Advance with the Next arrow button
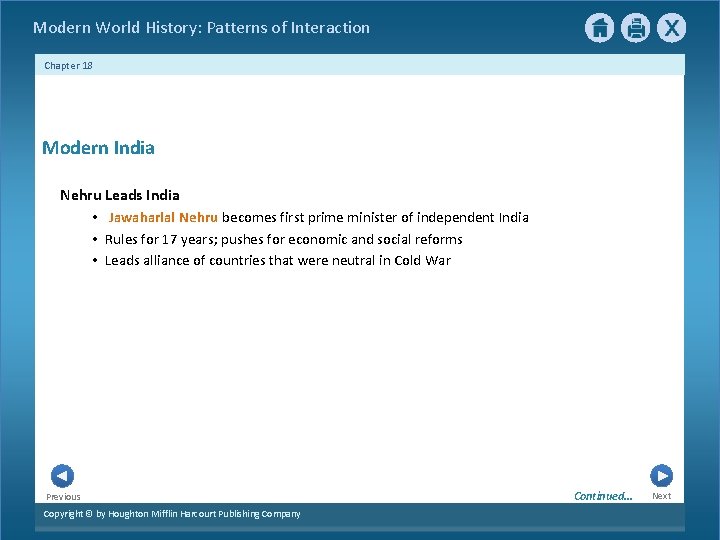Viewport: 720px width, 540px height. 661,475
